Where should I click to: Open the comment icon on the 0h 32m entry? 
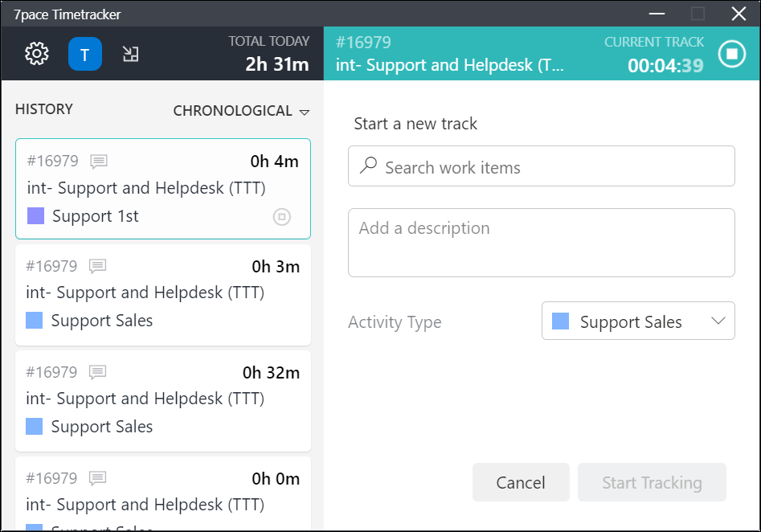97,372
